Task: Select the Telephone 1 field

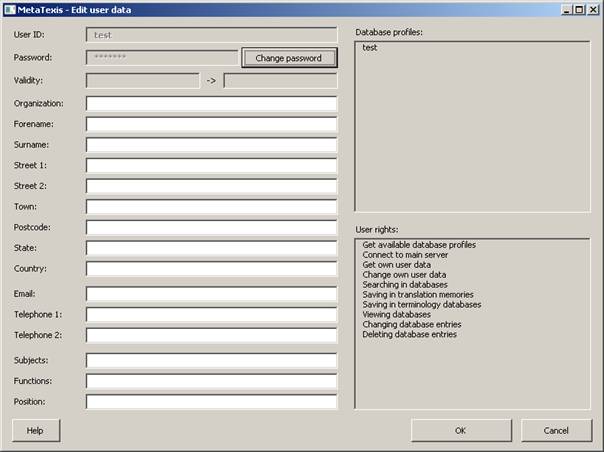Action: click(x=211, y=314)
